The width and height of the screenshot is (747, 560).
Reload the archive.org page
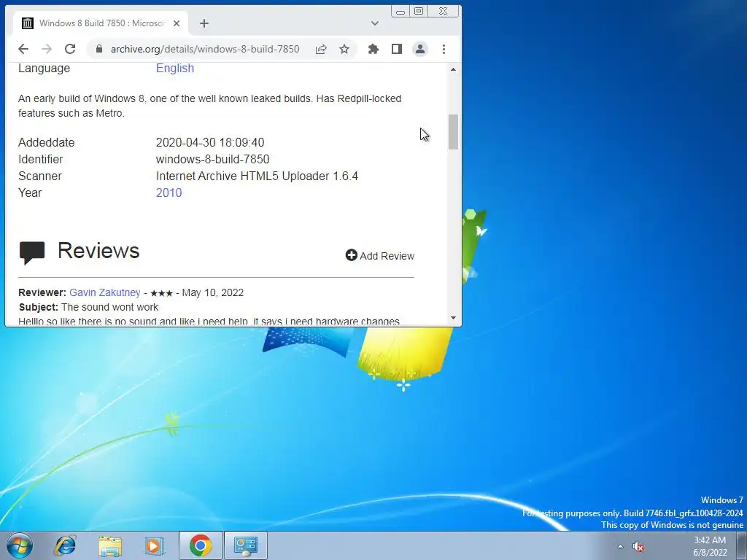point(70,49)
